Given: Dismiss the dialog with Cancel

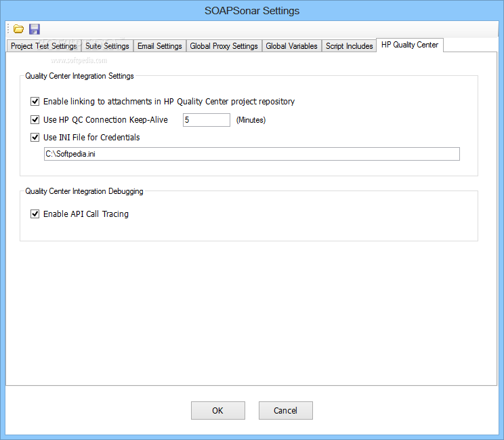Looking at the screenshot, I should [285, 410].
